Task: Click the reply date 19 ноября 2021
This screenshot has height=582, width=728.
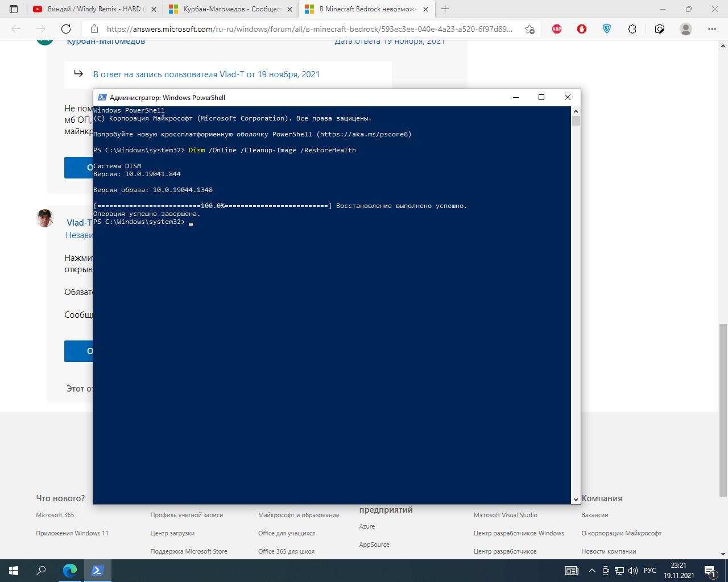Action: tap(390, 41)
